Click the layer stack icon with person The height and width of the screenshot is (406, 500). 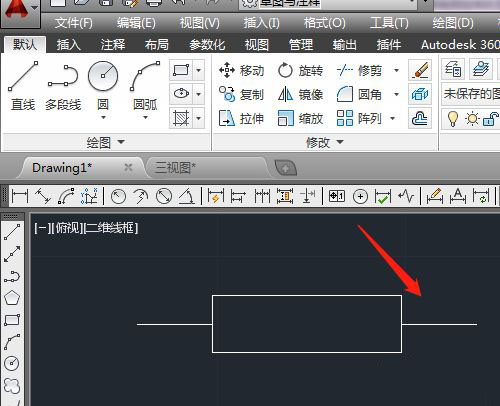(480, 69)
